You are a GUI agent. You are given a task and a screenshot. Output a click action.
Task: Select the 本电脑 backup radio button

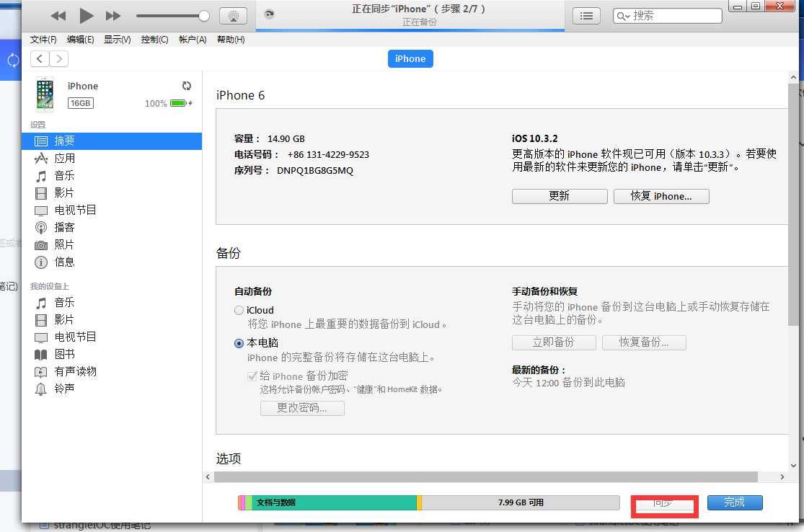point(239,343)
